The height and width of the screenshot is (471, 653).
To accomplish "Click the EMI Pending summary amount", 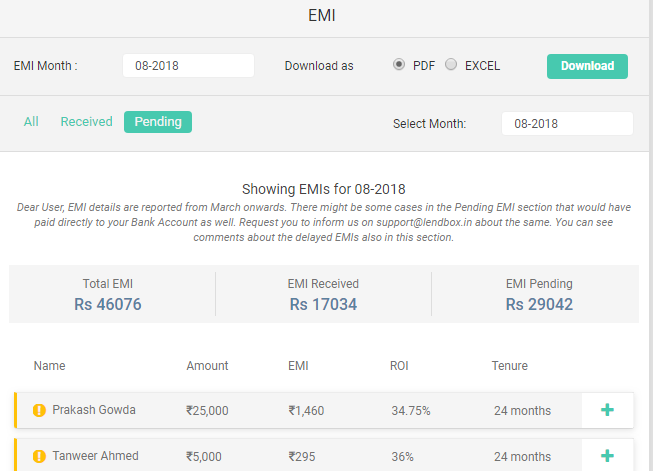I will click(x=539, y=304).
